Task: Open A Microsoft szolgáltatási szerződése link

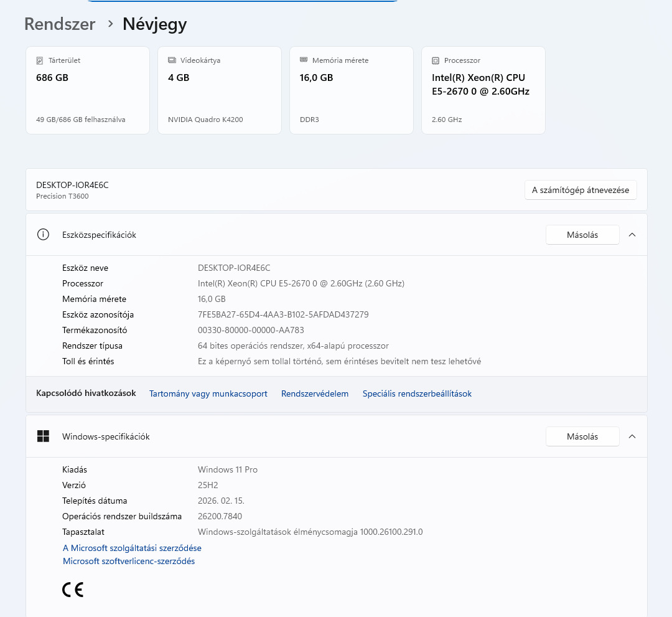Action: pyautogui.click(x=132, y=548)
